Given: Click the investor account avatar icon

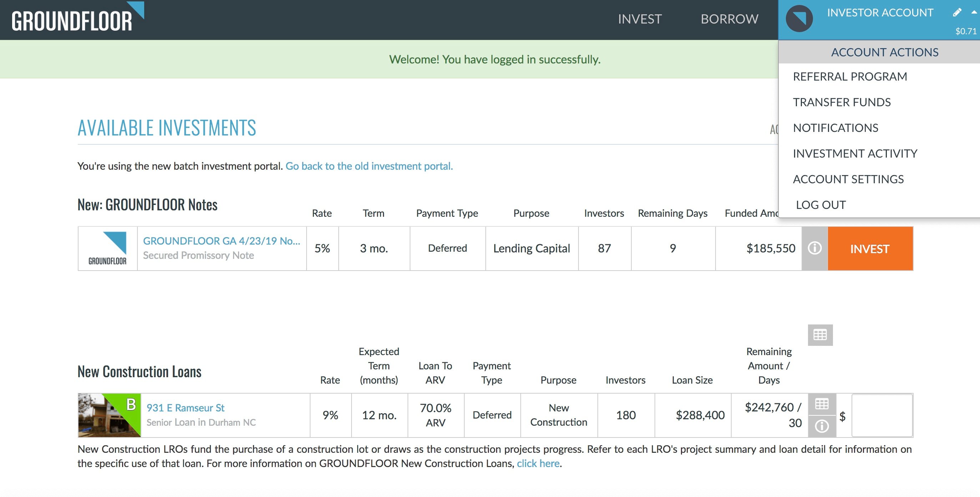Looking at the screenshot, I should (x=799, y=19).
